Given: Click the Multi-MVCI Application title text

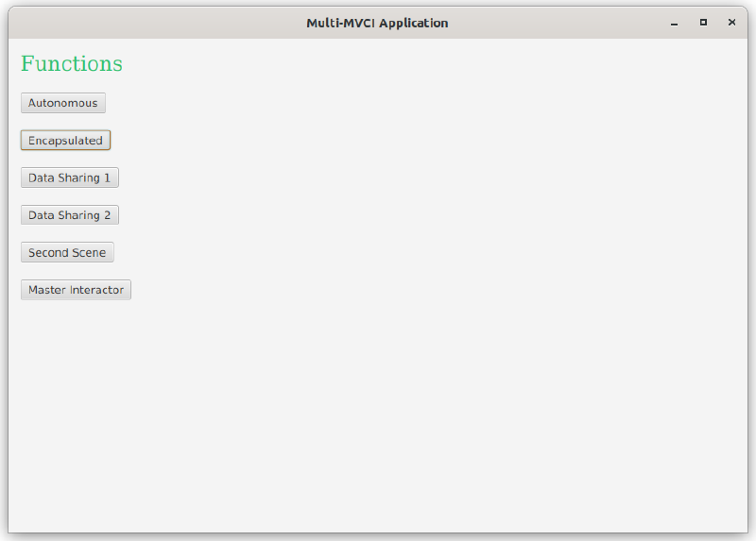Looking at the screenshot, I should (377, 23).
